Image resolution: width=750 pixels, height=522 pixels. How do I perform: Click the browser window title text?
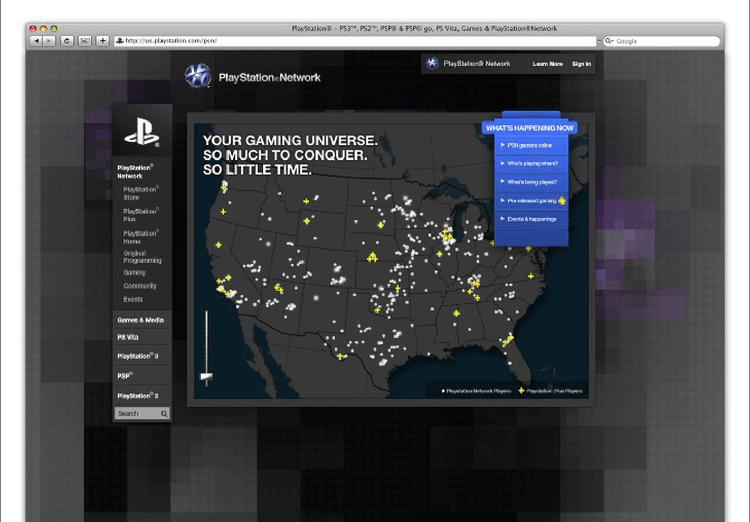pos(424,29)
